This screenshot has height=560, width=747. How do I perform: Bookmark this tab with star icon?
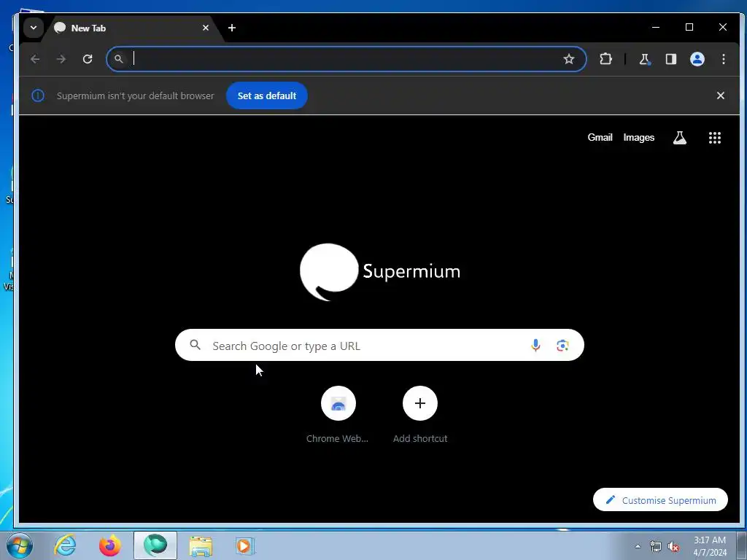click(569, 59)
